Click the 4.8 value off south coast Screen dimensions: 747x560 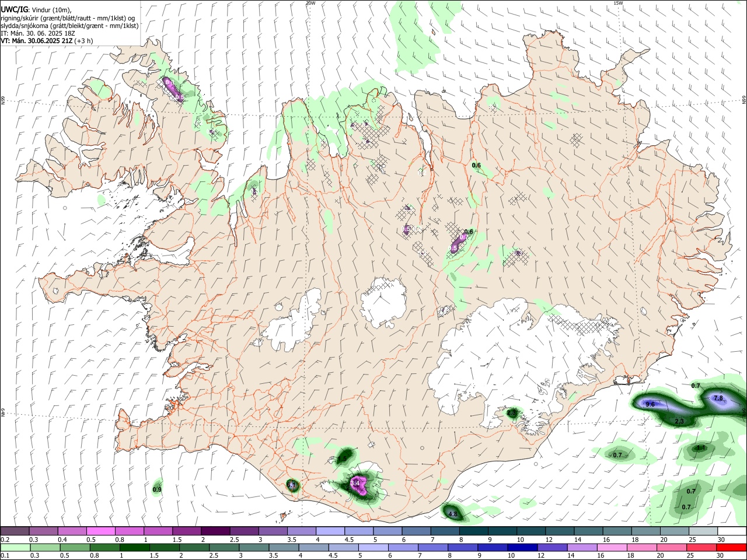click(x=453, y=514)
